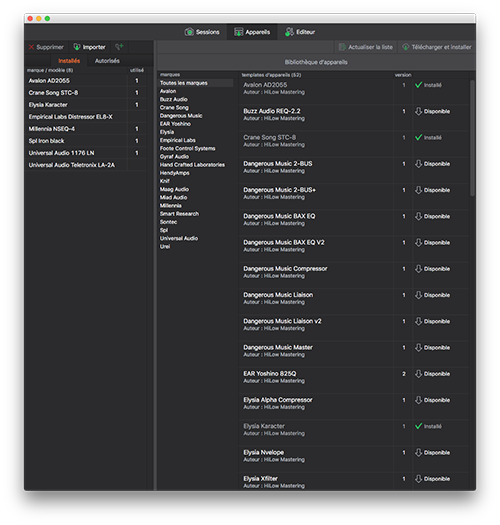Screen dimensions: 500x525
Task: Select installed device Universal Audio 1176 LN
Action: 86,153
